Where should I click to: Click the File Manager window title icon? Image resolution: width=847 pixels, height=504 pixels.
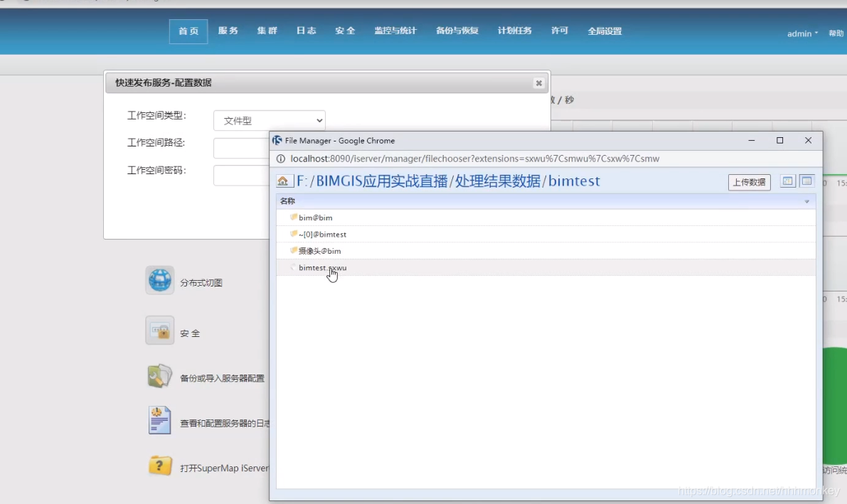point(277,141)
